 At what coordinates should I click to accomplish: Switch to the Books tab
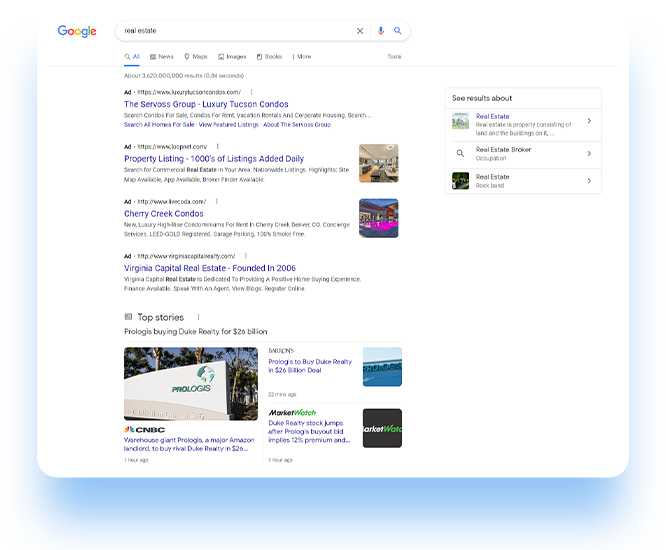(269, 56)
